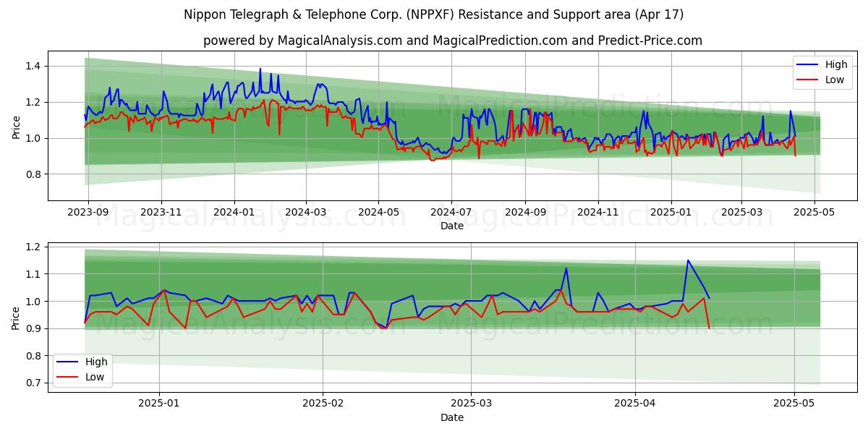The width and height of the screenshot is (868, 434).
Task: Click the 2024-03 tick label
Action: pos(305,213)
